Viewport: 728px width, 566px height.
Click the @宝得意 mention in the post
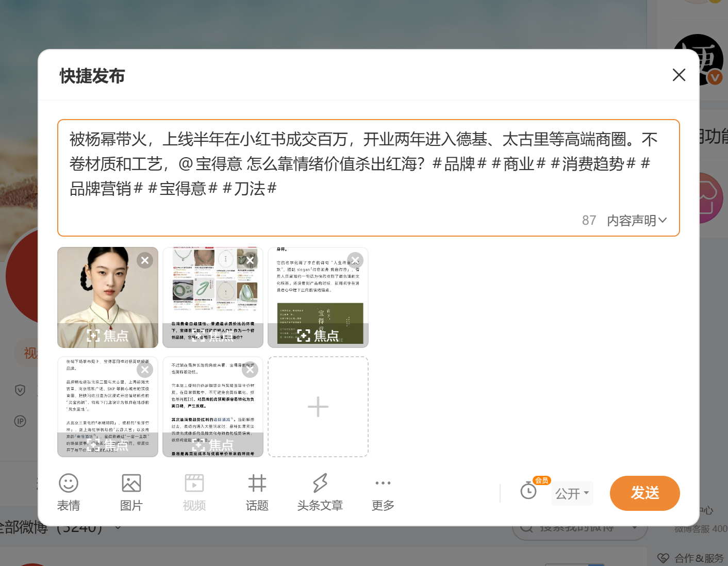coord(210,164)
